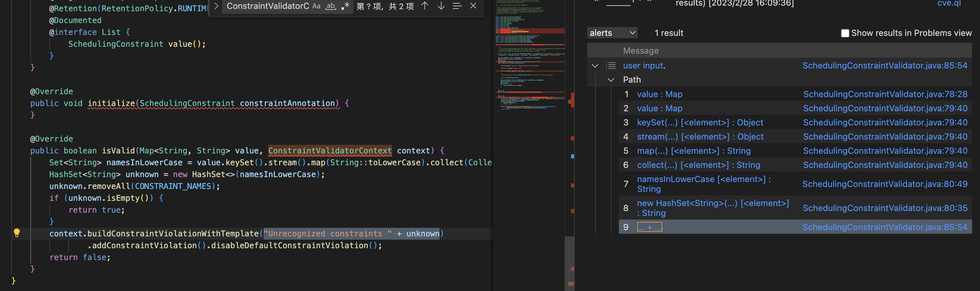Toggle Find in Selection icon
This screenshot has width=980, height=291.
[x=457, y=6]
